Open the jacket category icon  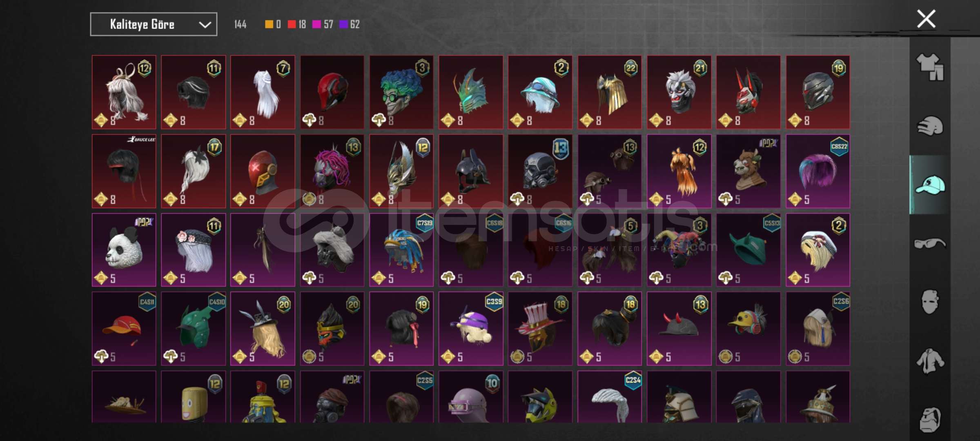[x=930, y=361]
